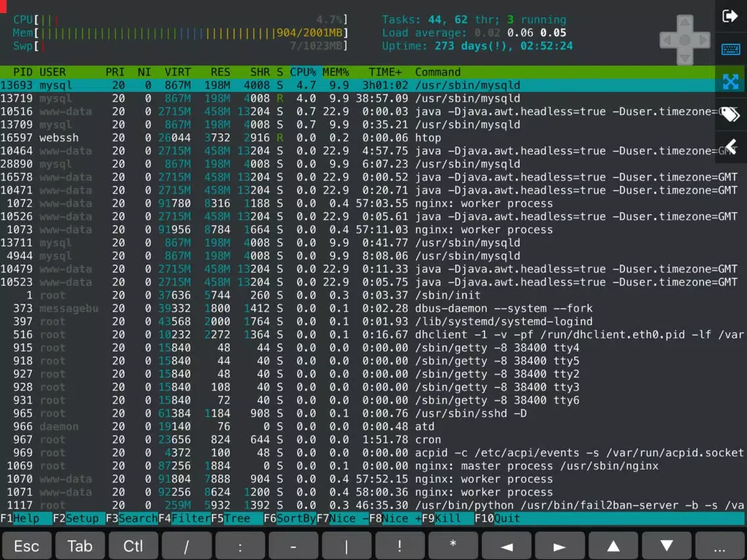
Task: Toggle the Ctl modifier key
Action: pos(133,546)
